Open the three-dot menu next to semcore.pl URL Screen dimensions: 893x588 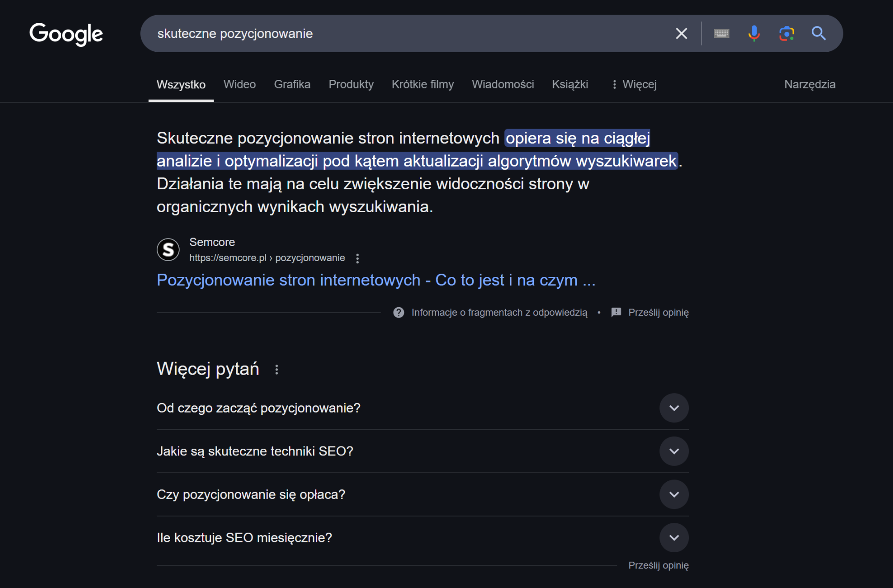click(357, 258)
